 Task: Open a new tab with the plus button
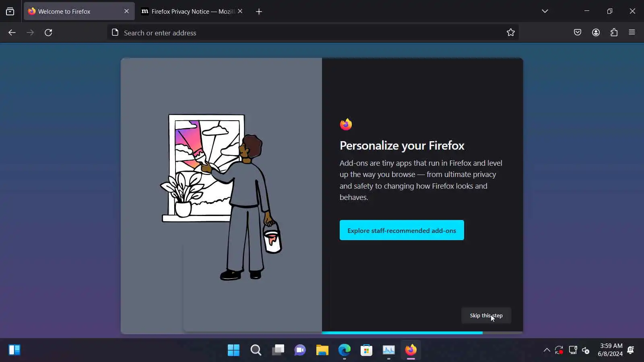point(259,12)
